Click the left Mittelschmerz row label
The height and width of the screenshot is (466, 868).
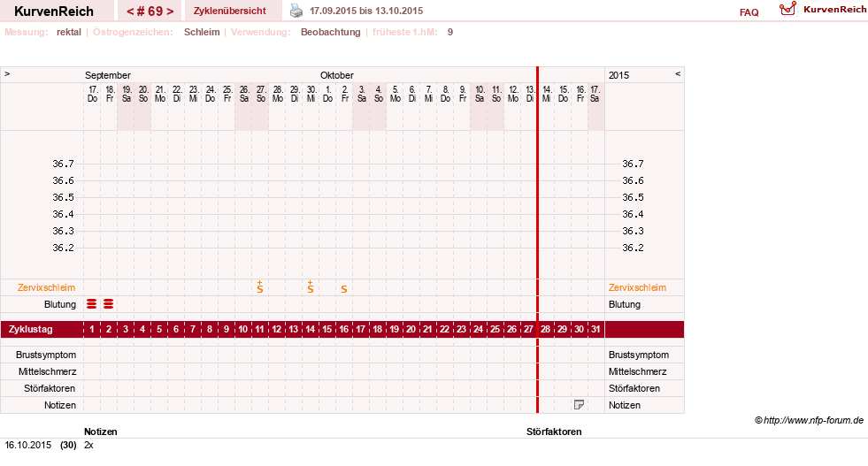pyautogui.click(x=47, y=371)
